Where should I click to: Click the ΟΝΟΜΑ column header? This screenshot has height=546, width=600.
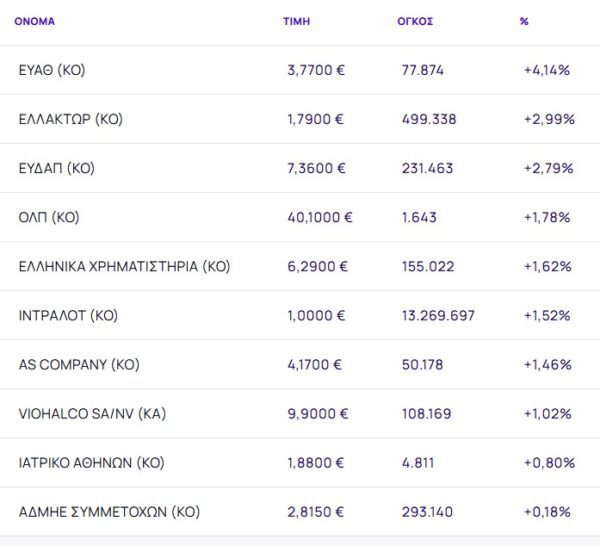click(35, 21)
